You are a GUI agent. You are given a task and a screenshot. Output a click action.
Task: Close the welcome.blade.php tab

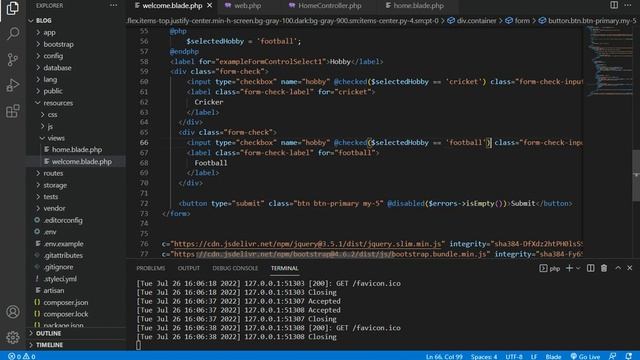click(x=209, y=5)
